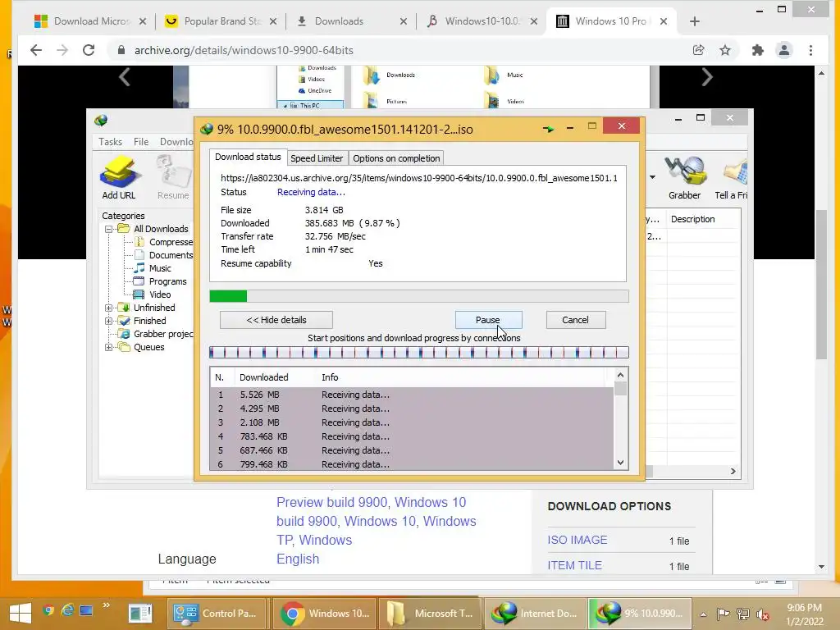Select the Grabber projects tree item

pos(163,334)
